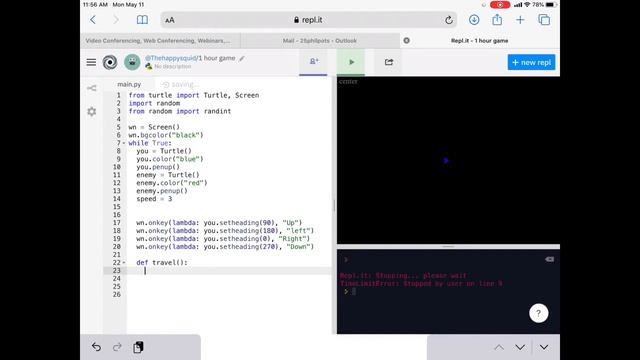Add a new Safari tab
Viewport: 640px width, 360px height.
pos(520,20)
